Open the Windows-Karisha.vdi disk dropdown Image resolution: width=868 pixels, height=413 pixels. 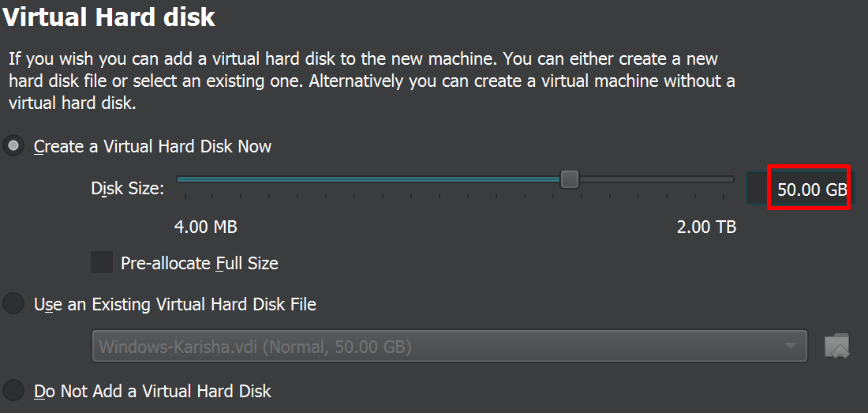[x=449, y=347]
